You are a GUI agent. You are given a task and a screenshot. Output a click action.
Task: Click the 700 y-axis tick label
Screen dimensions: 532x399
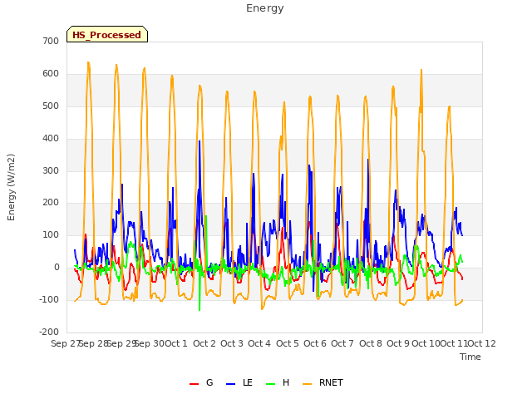[x=51, y=41]
